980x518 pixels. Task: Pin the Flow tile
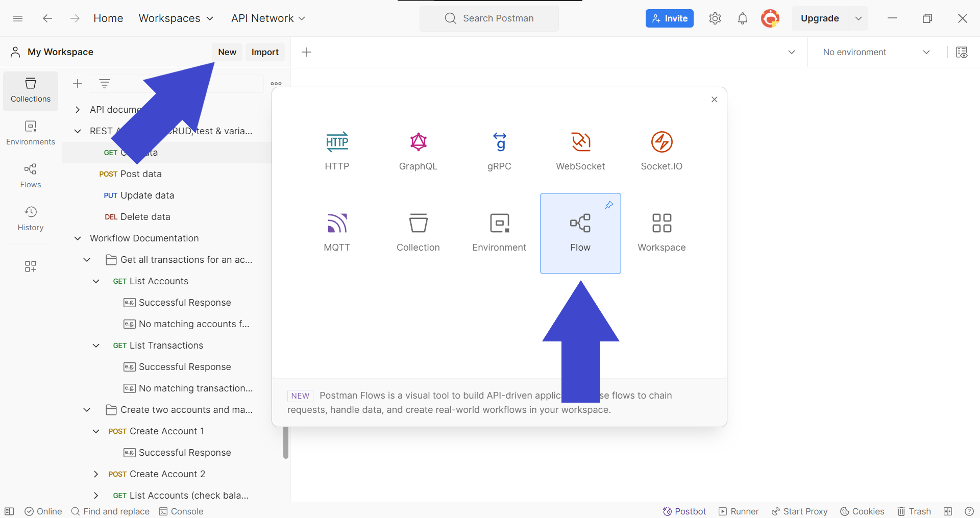[609, 205]
